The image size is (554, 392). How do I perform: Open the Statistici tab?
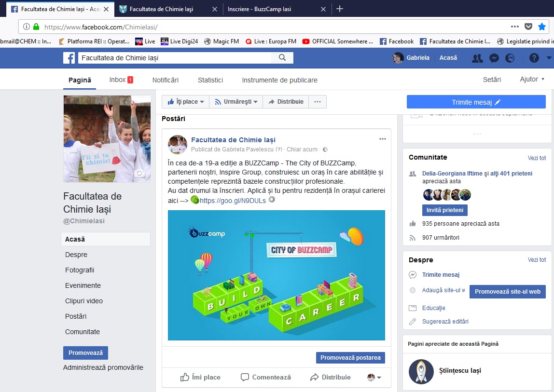(x=210, y=80)
